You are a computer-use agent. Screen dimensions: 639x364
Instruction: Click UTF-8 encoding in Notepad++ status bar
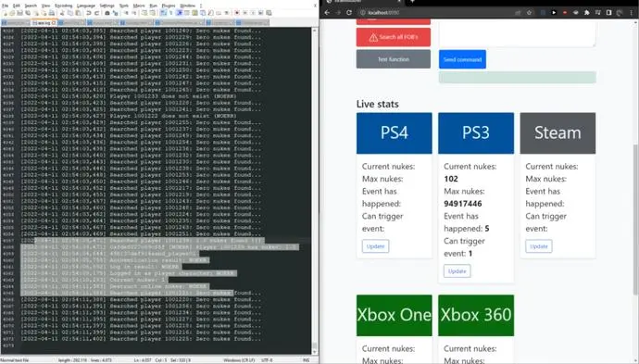(x=267, y=360)
